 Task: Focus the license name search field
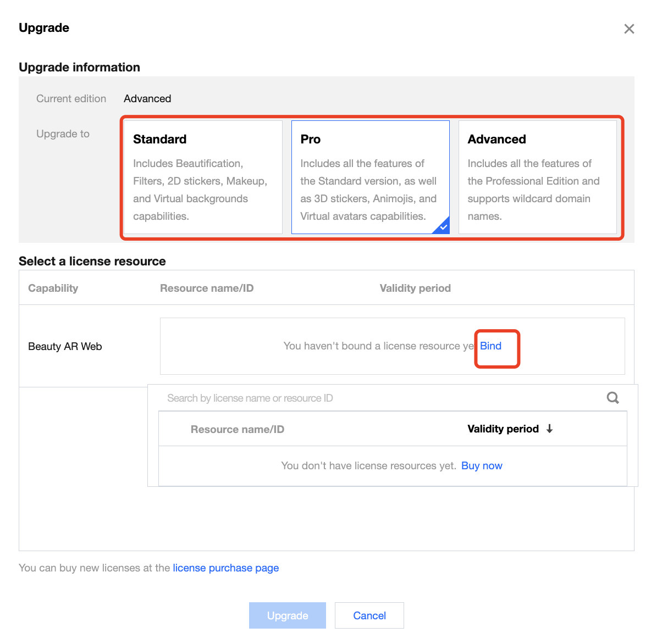click(x=379, y=398)
